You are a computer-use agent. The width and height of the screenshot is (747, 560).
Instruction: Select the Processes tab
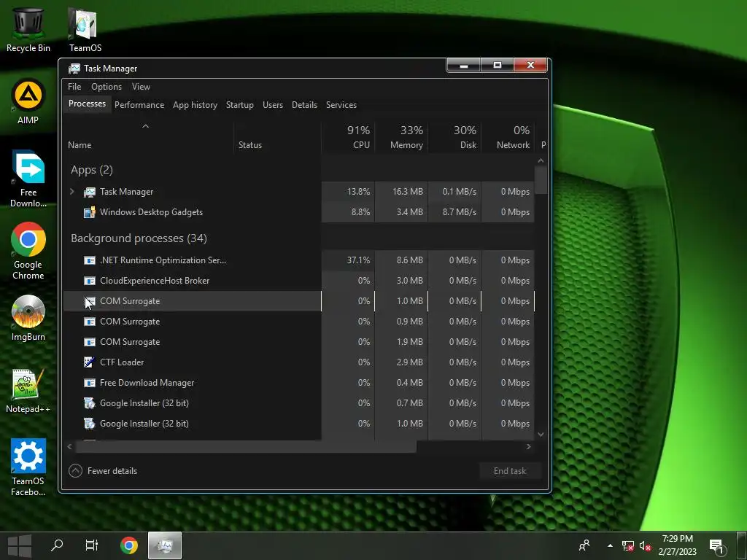pyautogui.click(x=88, y=104)
